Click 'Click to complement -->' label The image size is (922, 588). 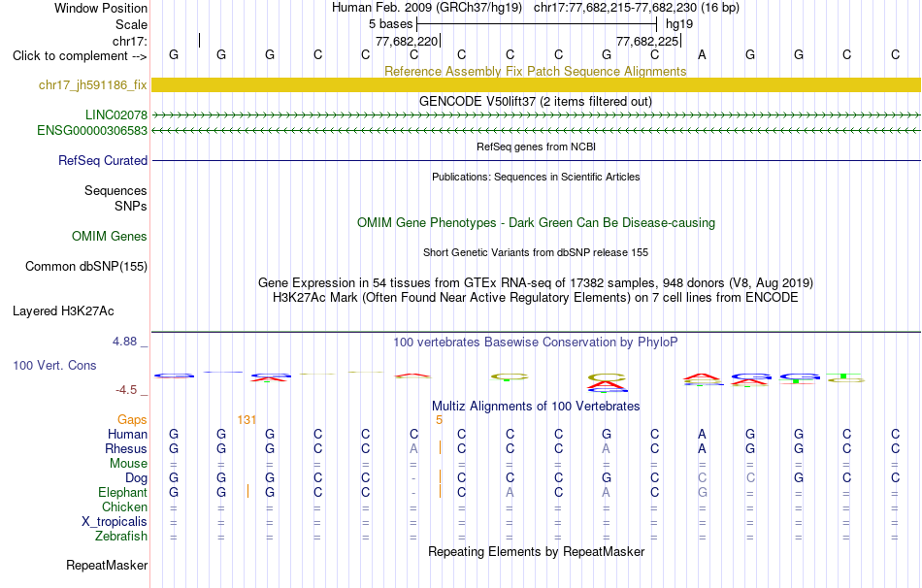pyautogui.click(x=80, y=56)
